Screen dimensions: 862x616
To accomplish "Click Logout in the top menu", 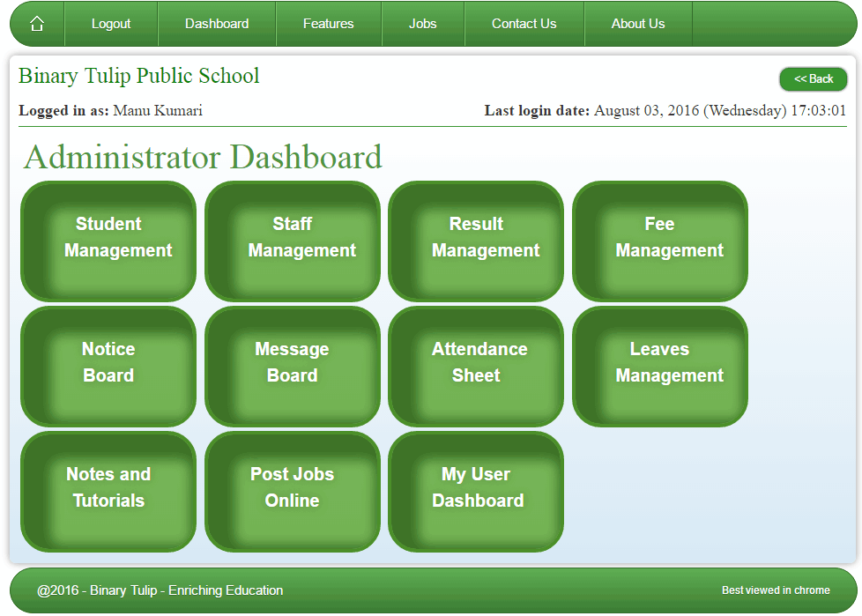I will pos(111,24).
